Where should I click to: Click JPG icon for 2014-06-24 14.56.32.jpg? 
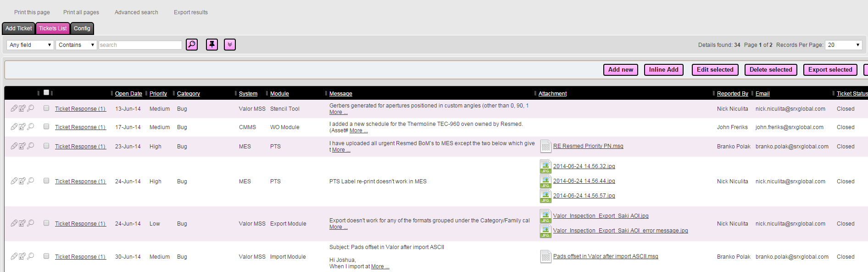pyautogui.click(x=545, y=166)
